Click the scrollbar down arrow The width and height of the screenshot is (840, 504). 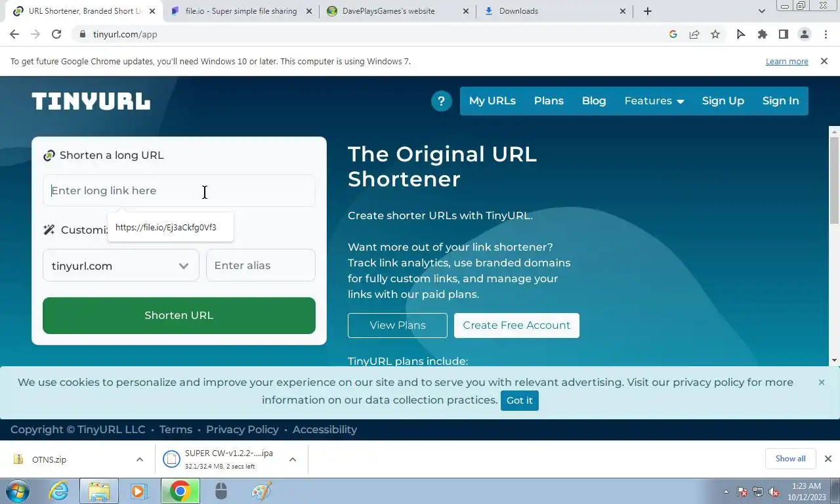click(834, 360)
